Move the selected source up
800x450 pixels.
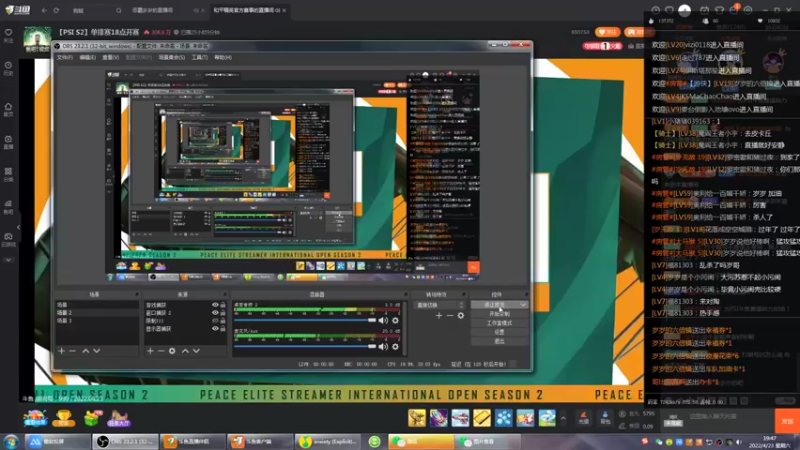coord(185,351)
